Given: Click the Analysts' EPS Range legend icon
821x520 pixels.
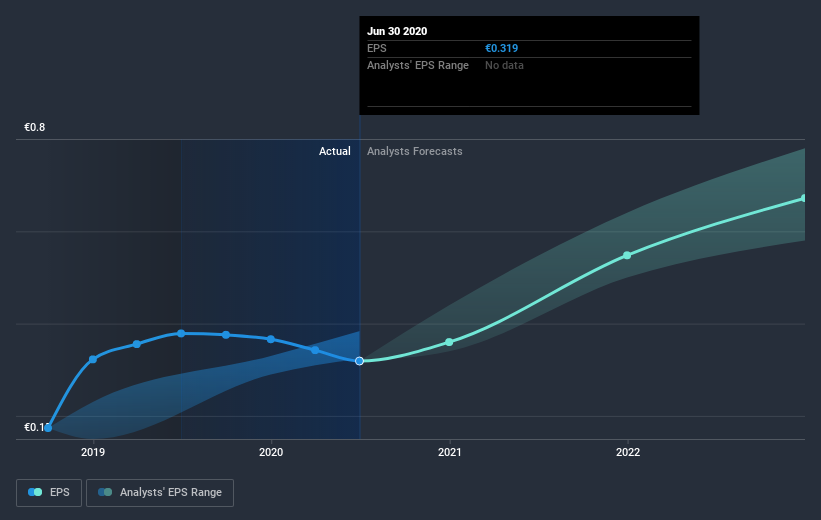Looking at the screenshot, I should pyautogui.click(x=105, y=492).
